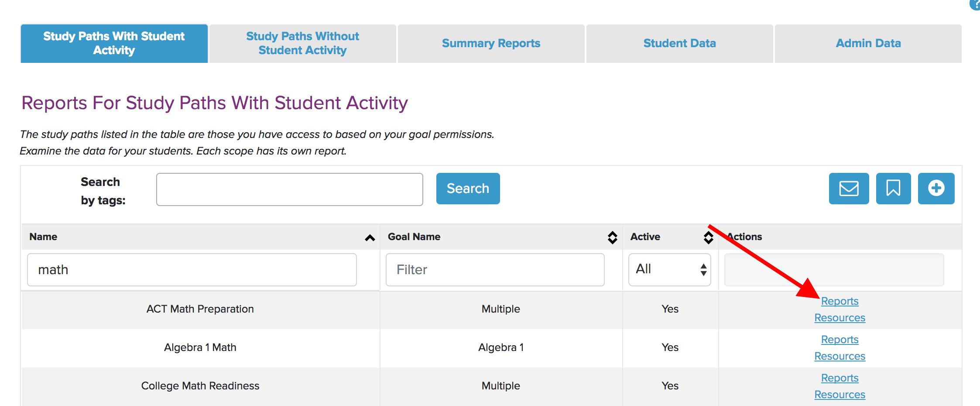Open Reports for ACT Math Preparation
This screenshot has width=980, height=406.
(839, 301)
